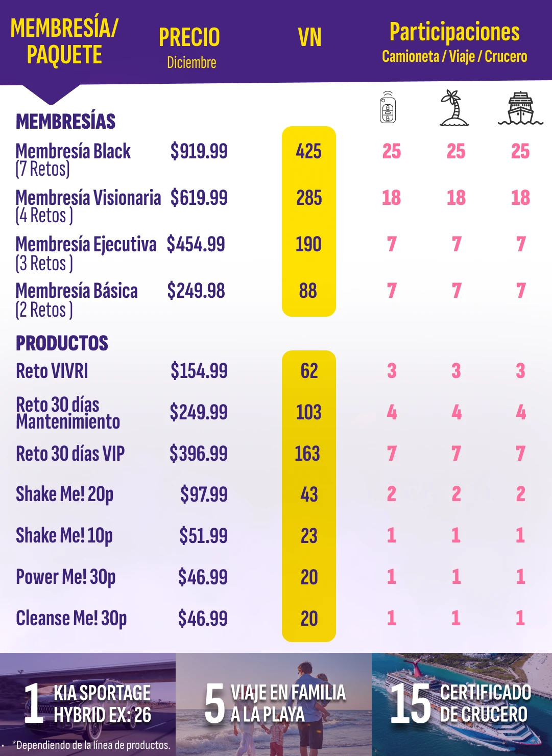
Task: Select the Reto VIVRI product label
Action: pyautogui.click(x=52, y=371)
